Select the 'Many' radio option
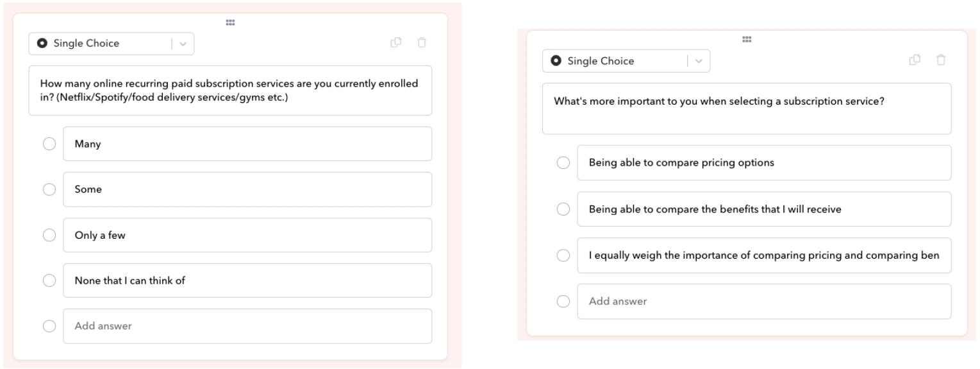980x369 pixels. coord(49,144)
